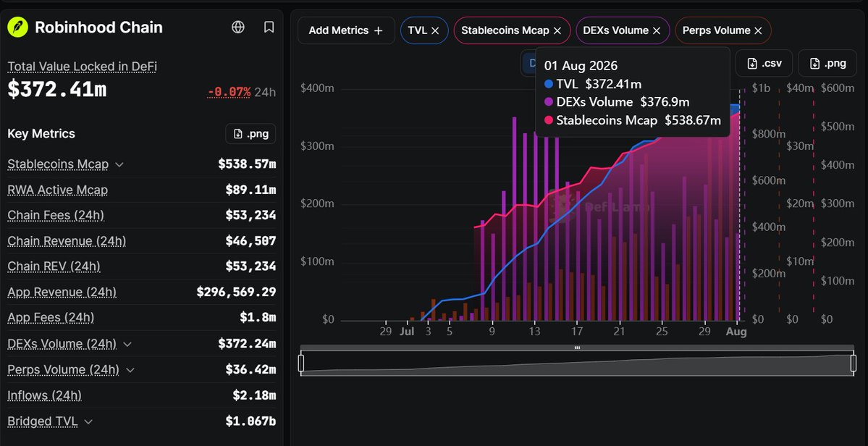Export the chart as .png image

pos(827,63)
